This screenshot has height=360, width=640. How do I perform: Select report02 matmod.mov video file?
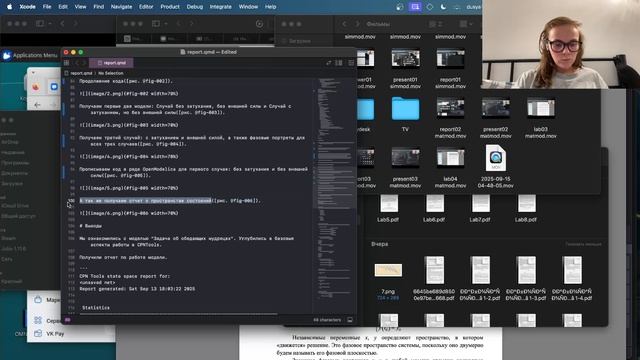click(450, 109)
